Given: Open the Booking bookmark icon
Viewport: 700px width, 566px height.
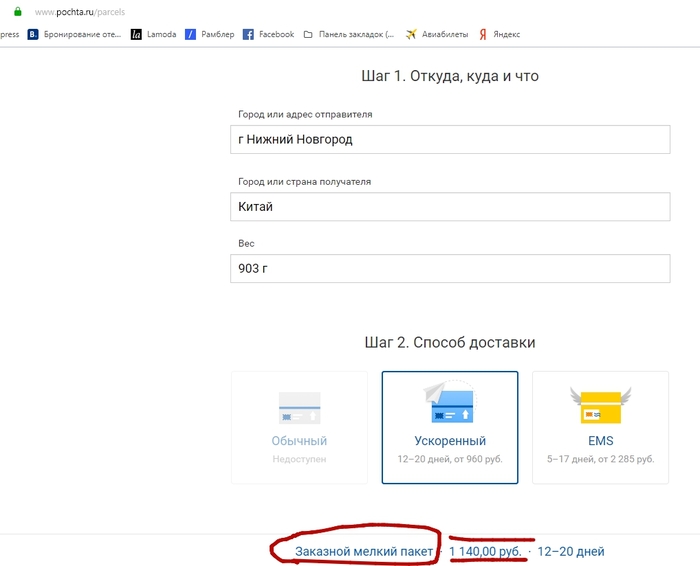Looking at the screenshot, I should 33,34.
